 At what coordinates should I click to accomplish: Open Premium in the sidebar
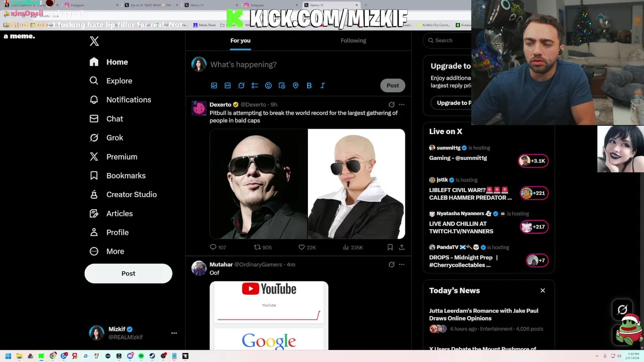click(x=113, y=157)
